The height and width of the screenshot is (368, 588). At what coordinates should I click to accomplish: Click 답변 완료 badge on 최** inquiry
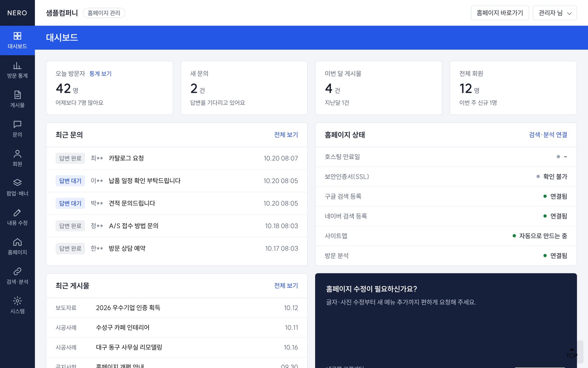[x=70, y=158]
